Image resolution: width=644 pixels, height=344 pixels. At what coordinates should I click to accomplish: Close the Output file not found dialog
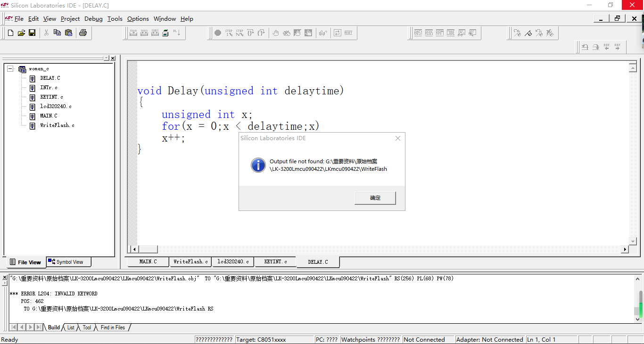point(398,138)
